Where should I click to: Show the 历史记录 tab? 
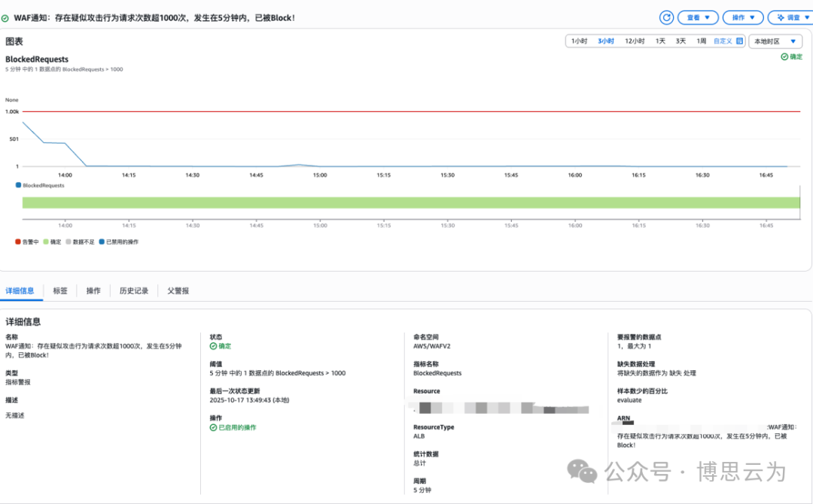pyautogui.click(x=134, y=290)
